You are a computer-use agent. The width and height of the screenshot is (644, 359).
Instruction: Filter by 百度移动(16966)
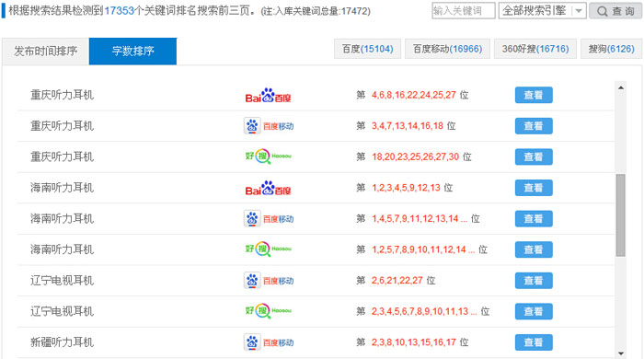click(x=447, y=49)
